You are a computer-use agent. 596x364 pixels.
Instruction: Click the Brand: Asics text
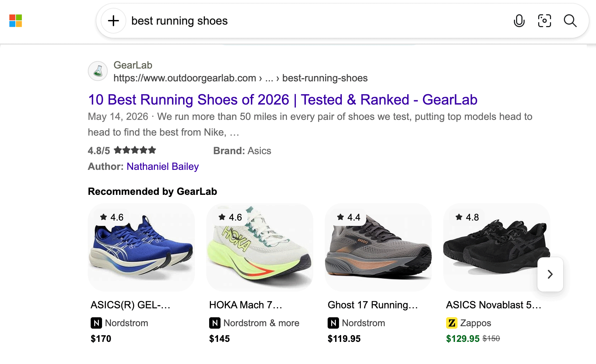(x=242, y=151)
